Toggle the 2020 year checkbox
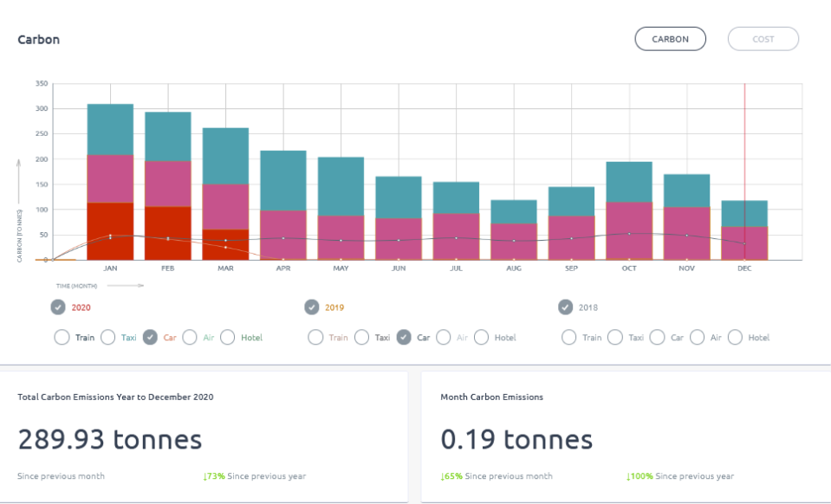831x504 pixels. click(58, 307)
